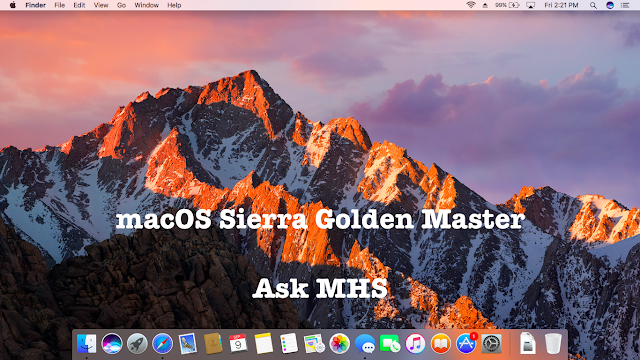Viewport: 640px width, 360px height.
Task: Open Calendar icon in the Dock
Action: pos(238,343)
